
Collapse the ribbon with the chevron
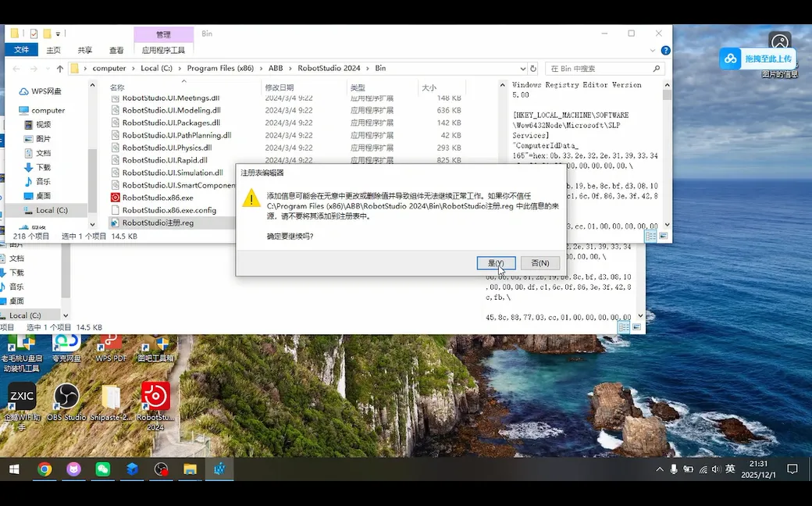coord(653,50)
